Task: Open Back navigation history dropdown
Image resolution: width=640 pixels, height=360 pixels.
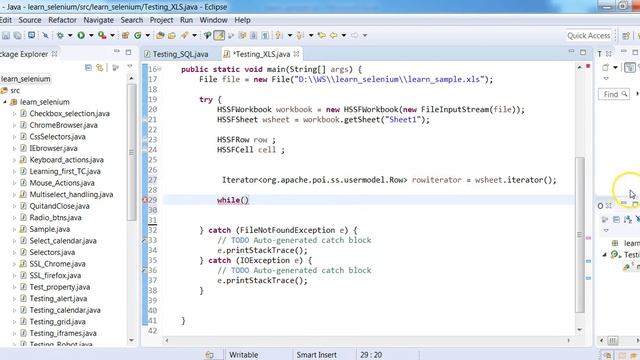Action: tap(344, 36)
